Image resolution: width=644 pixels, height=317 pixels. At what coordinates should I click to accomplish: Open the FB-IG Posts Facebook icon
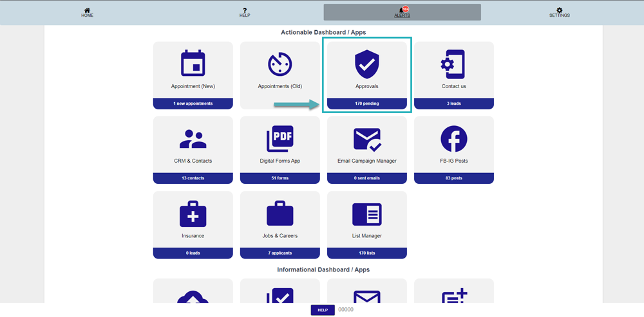tap(453, 139)
